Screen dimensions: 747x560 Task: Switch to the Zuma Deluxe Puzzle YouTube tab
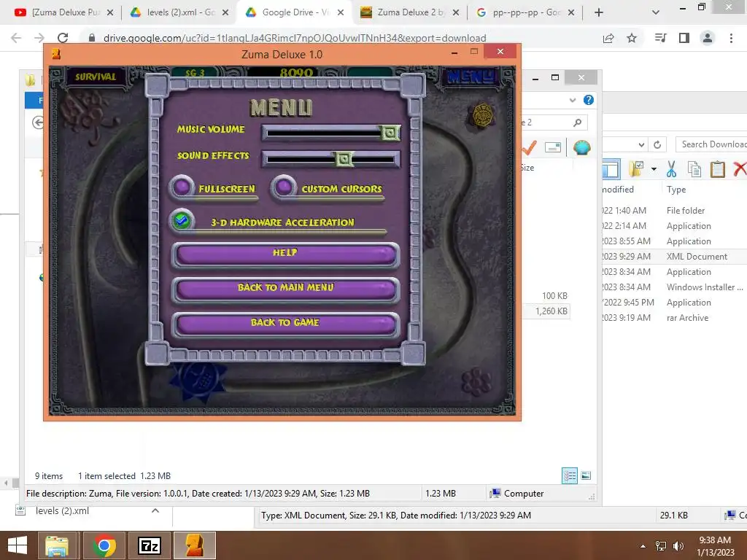coord(65,12)
